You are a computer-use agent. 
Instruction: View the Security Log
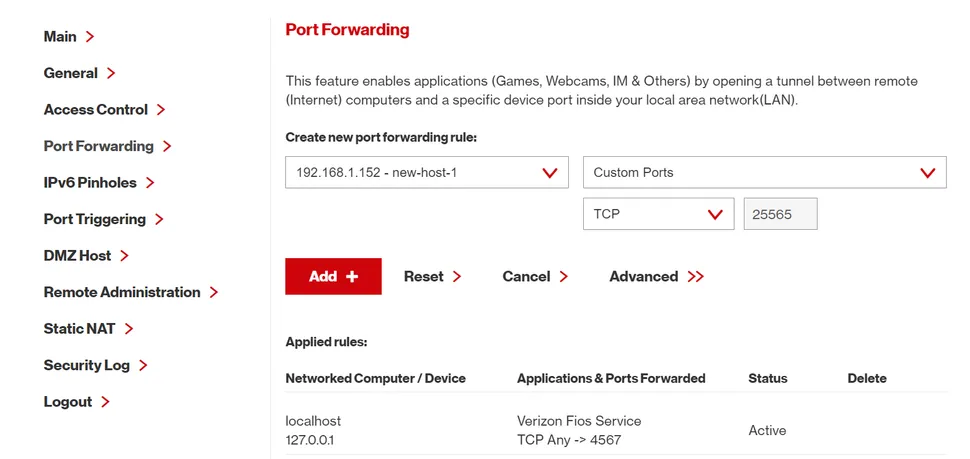coord(95,366)
